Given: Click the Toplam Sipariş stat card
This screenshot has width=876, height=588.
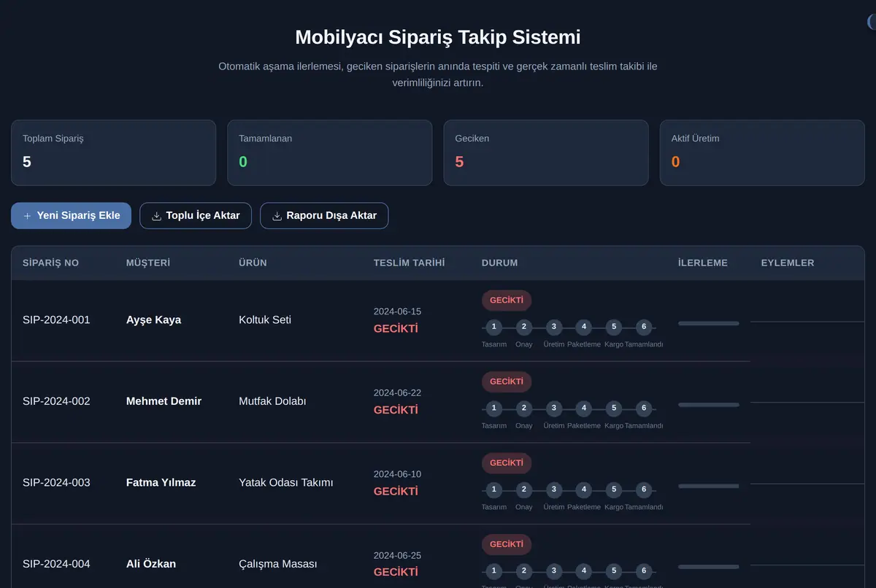Looking at the screenshot, I should click(113, 152).
